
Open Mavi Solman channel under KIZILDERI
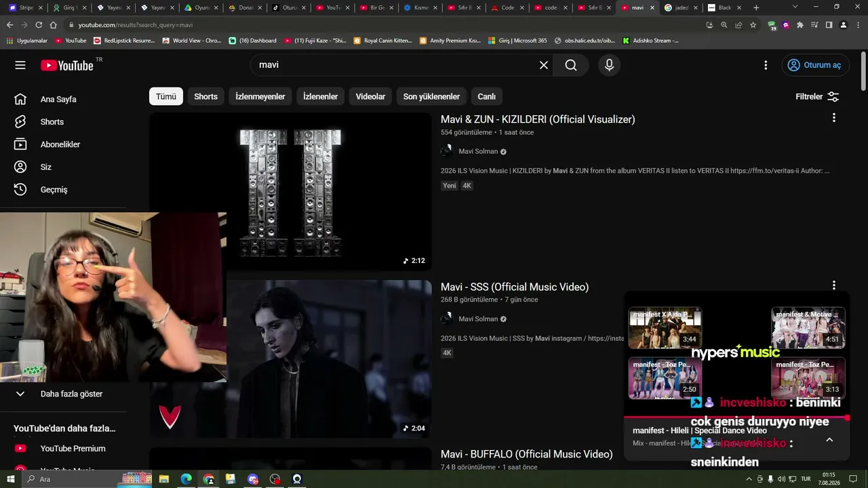pyautogui.click(x=478, y=151)
